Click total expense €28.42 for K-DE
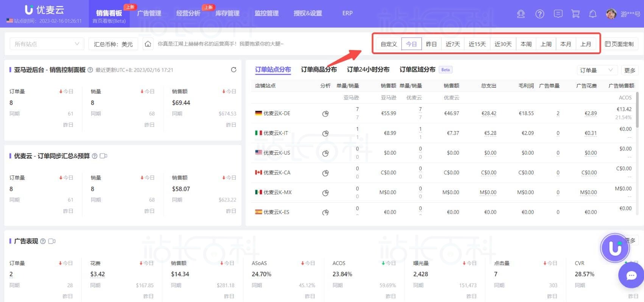Screen dimensions: 644x302 pos(489,113)
